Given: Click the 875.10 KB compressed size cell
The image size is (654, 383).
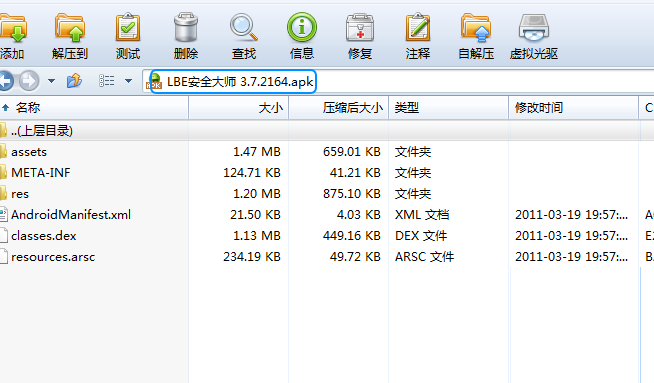Looking at the screenshot, I should (352, 194).
